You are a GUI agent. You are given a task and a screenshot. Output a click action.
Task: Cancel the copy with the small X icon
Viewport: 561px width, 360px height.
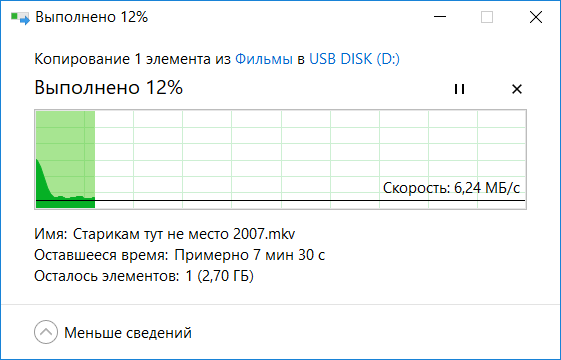pos(517,89)
